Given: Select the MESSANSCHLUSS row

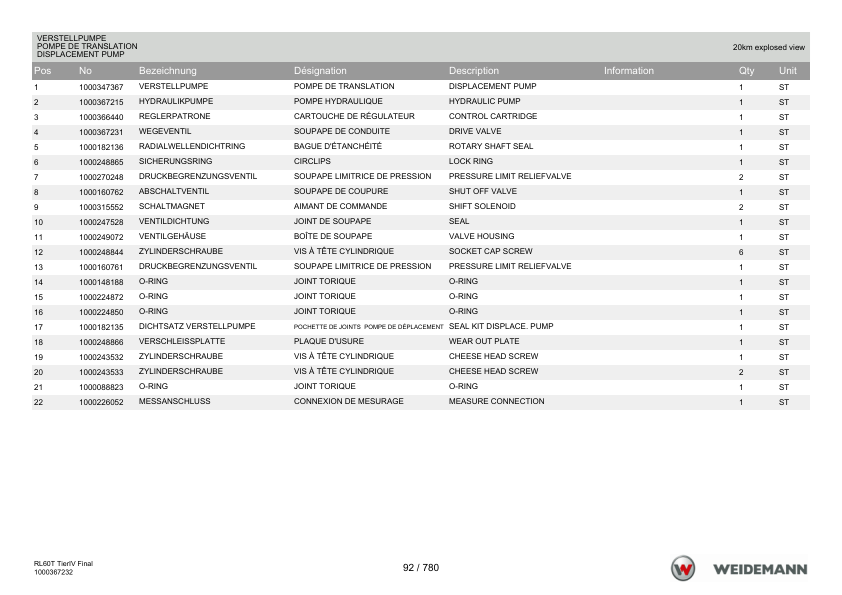Looking at the screenshot, I should (421, 402).
